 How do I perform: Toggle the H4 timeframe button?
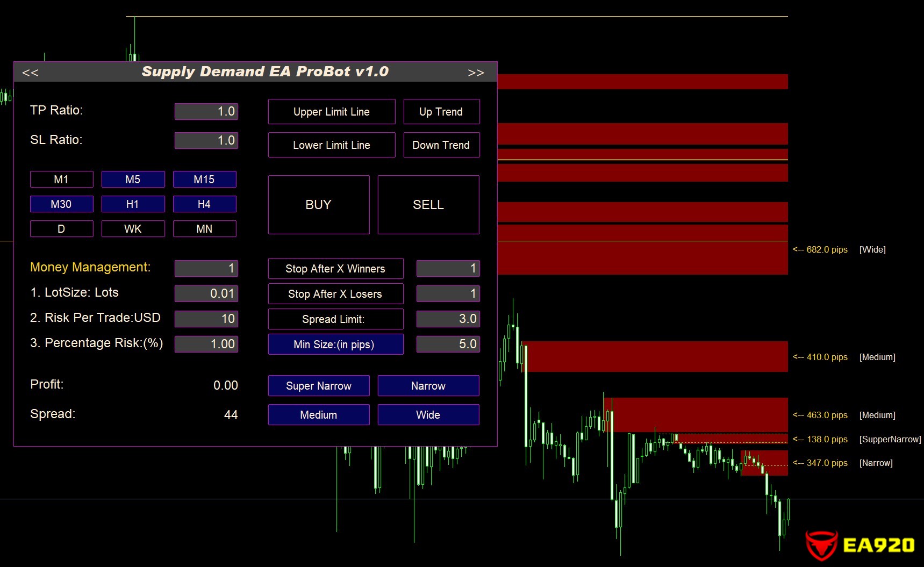204,204
